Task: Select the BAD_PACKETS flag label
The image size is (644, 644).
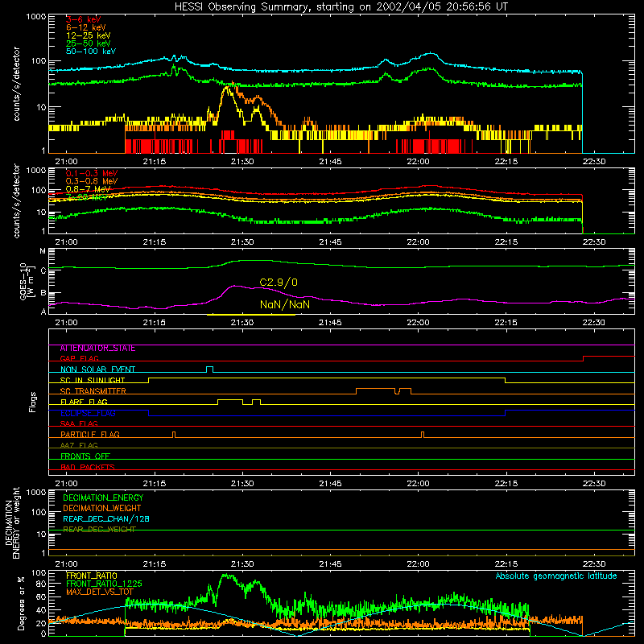Action: 88,467
